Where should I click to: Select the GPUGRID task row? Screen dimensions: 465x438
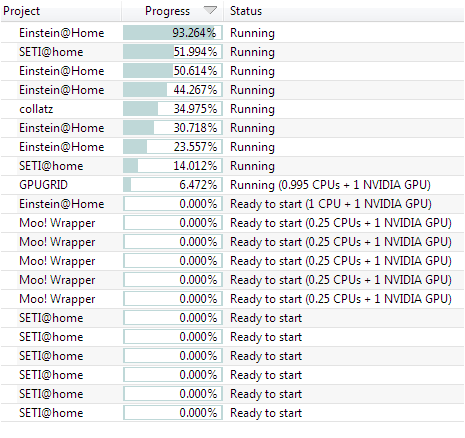[232, 185]
